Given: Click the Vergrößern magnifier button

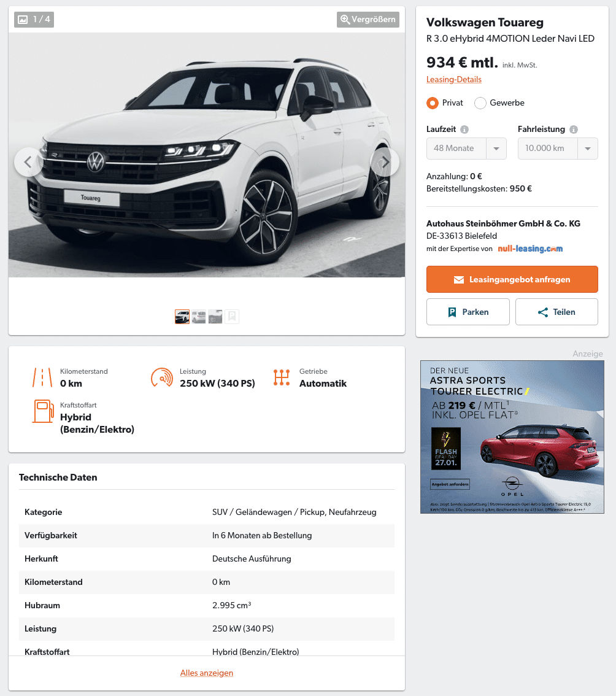Looking at the screenshot, I should pyautogui.click(x=368, y=20).
